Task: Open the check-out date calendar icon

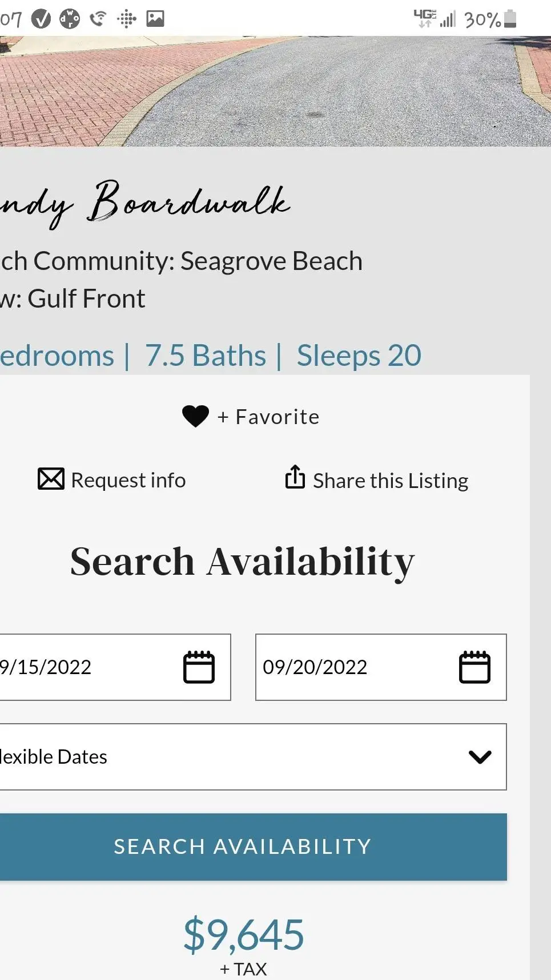Action: pyautogui.click(x=474, y=667)
